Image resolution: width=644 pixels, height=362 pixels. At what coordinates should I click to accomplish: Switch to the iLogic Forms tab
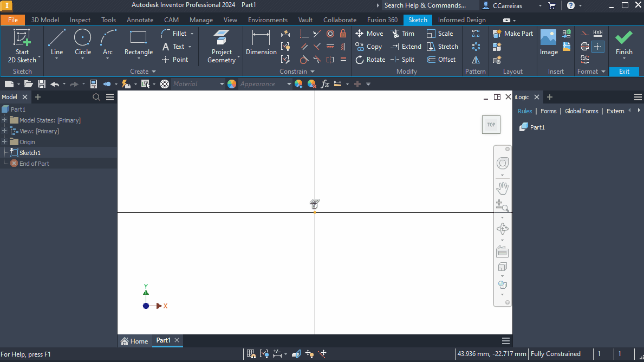[548, 111]
